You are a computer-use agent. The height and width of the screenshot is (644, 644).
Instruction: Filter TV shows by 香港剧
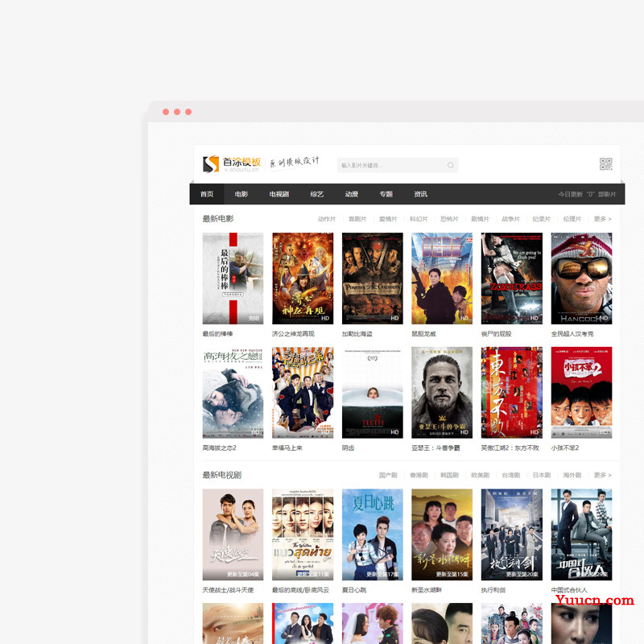(419, 475)
